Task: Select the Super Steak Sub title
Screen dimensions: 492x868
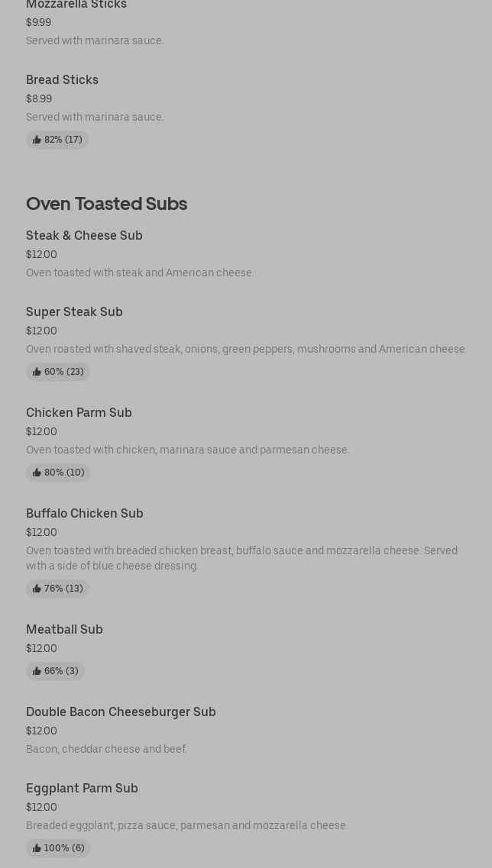Action: 74,311
